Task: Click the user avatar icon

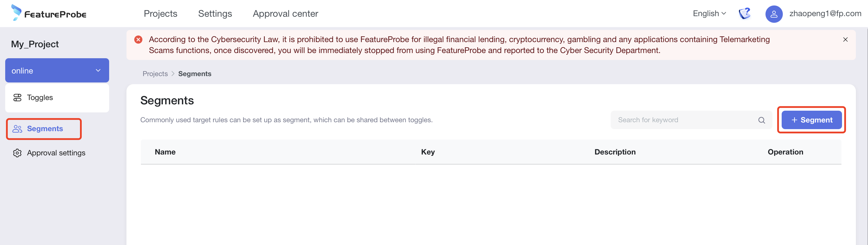Action: point(774,14)
